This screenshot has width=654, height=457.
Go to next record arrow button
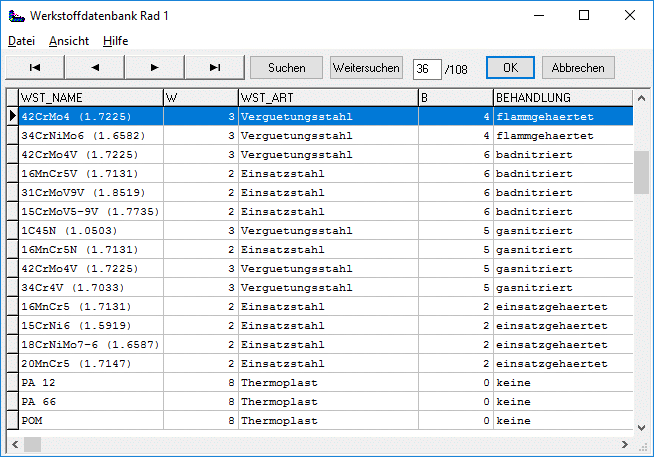155,67
